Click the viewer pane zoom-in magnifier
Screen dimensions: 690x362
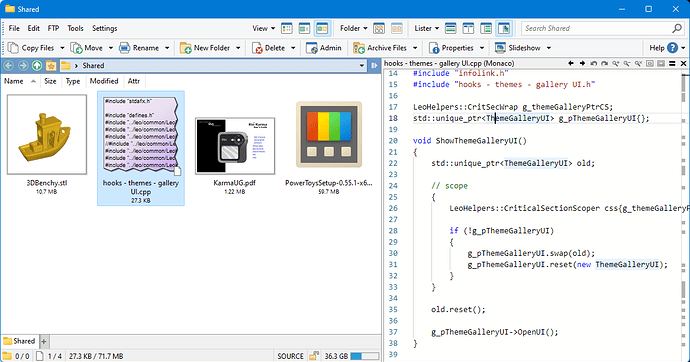tap(616, 63)
